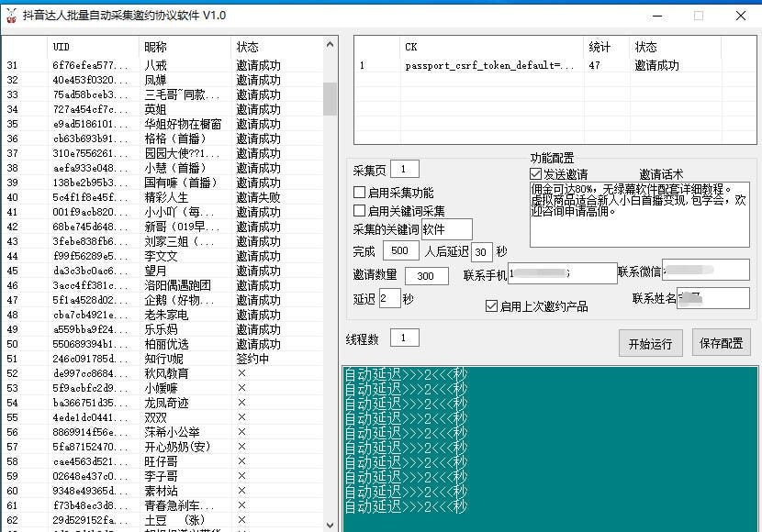
Task: Select row 34 nickname 英姐
Action: click(155, 109)
